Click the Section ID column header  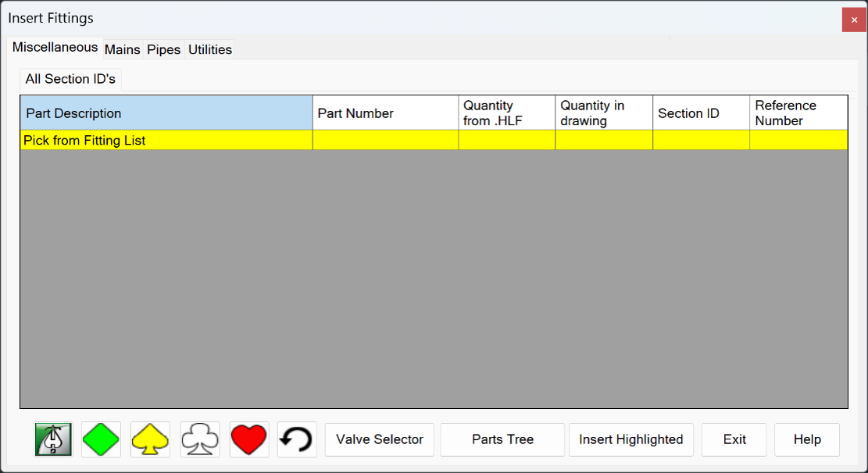point(701,113)
